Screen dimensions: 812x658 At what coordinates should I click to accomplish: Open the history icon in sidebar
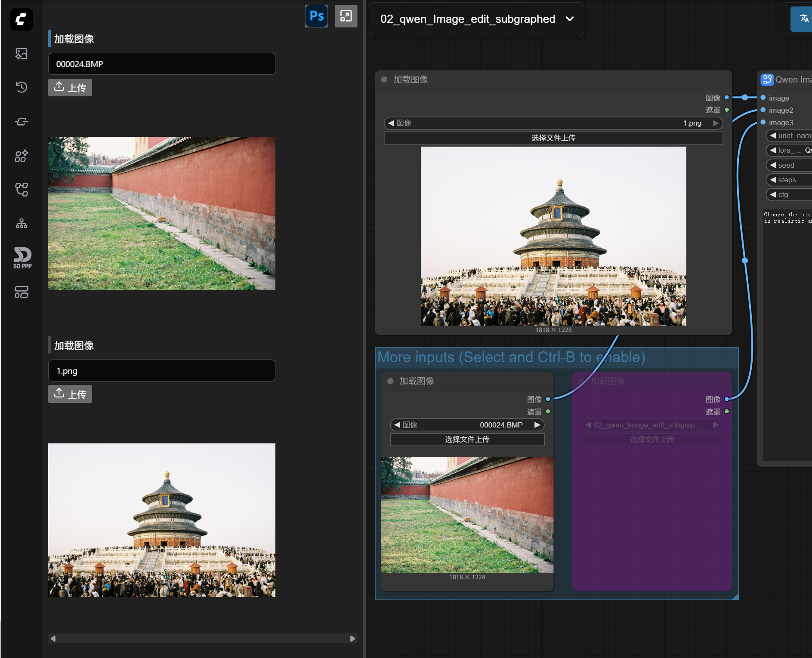(x=22, y=87)
